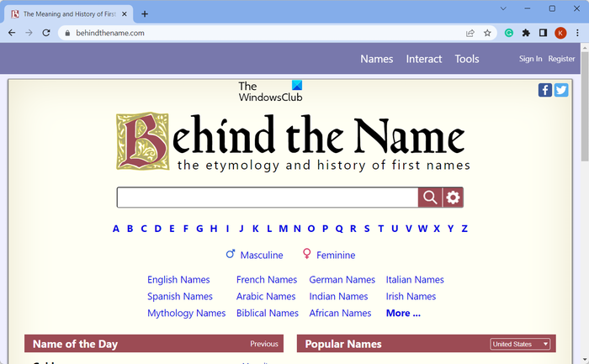Open Biblical Names

click(268, 314)
